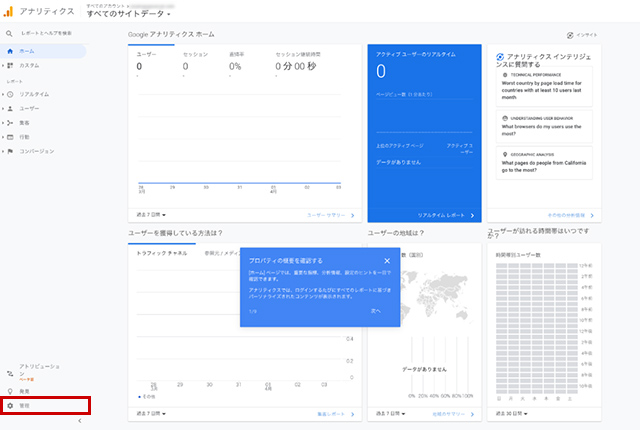This screenshot has height=430, width=640.
Task: Click the ホーム home icon
Action: click(x=10, y=51)
